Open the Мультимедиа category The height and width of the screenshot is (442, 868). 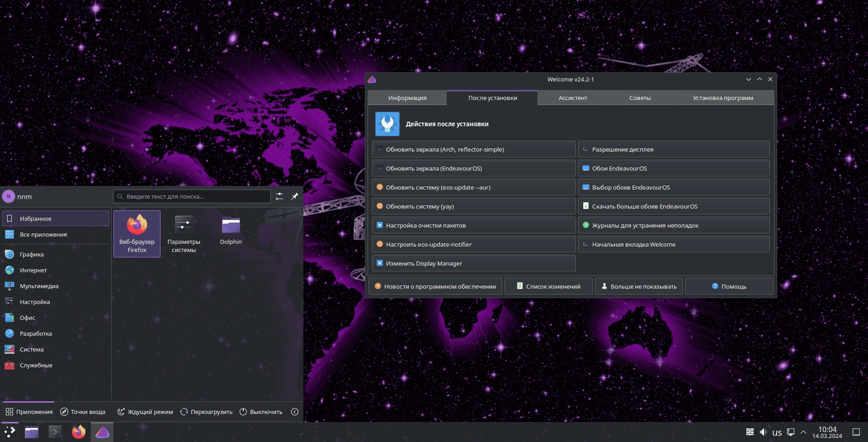56,286
